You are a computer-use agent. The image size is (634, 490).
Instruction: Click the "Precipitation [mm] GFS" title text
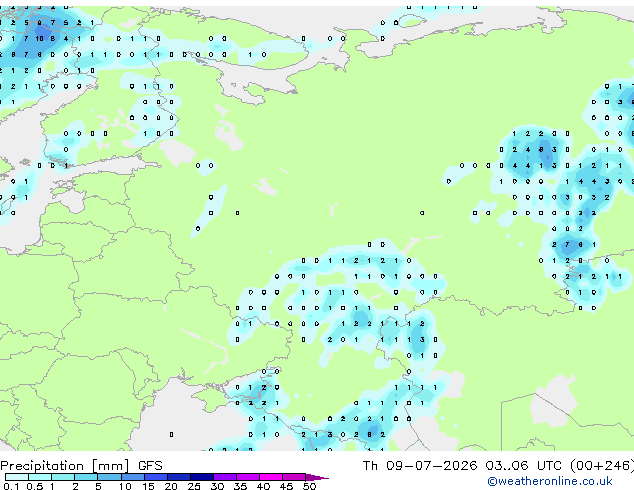[81, 466]
